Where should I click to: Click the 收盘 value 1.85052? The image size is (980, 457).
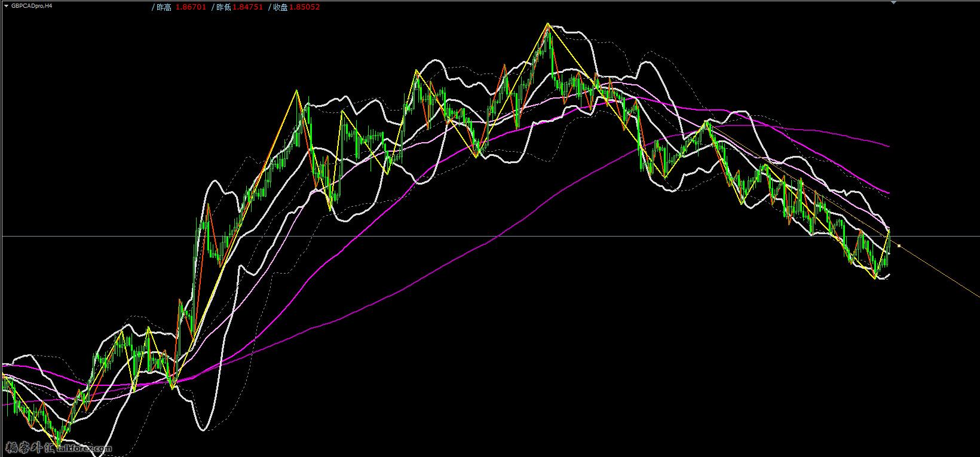tap(305, 7)
